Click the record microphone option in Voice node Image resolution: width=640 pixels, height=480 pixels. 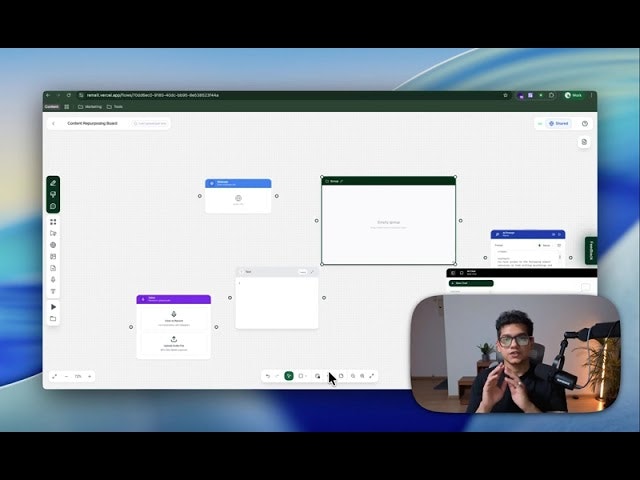point(173,318)
